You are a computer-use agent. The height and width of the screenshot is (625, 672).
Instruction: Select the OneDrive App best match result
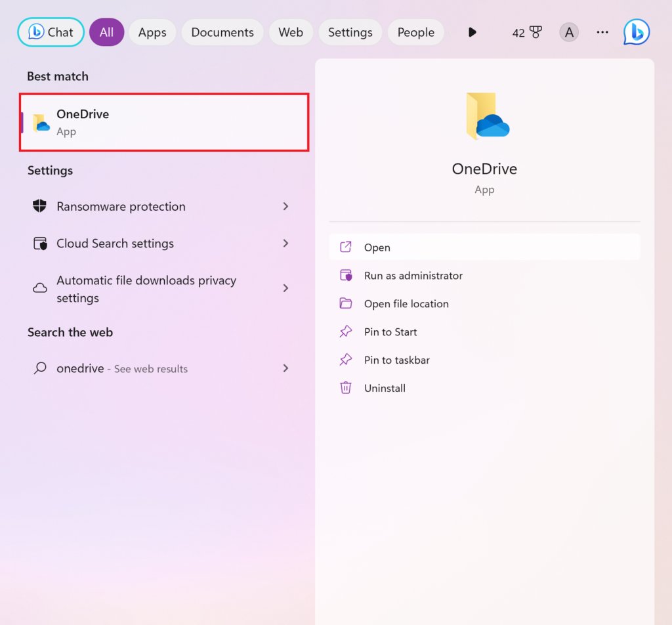(164, 122)
